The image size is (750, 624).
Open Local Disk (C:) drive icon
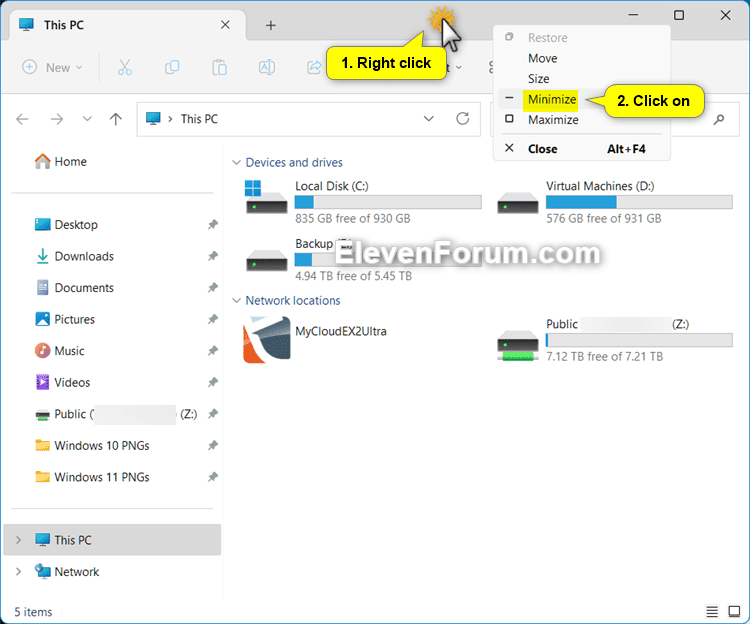(266, 197)
